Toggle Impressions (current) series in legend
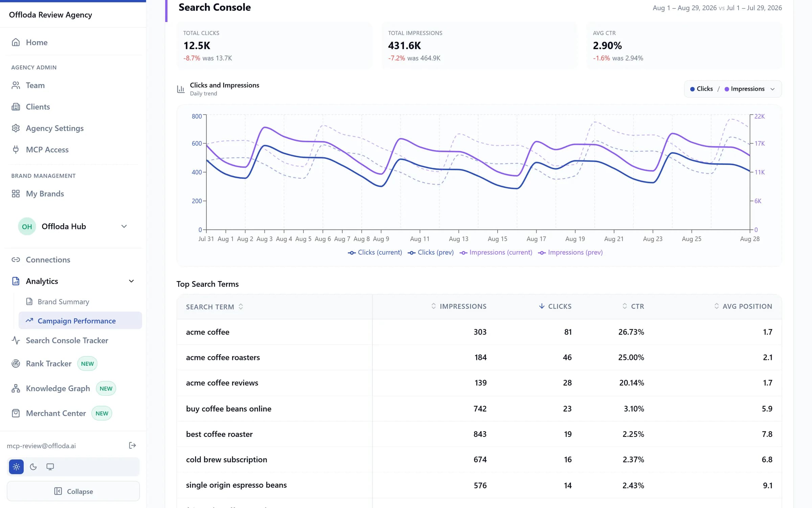Image resolution: width=812 pixels, height=508 pixels. point(496,252)
